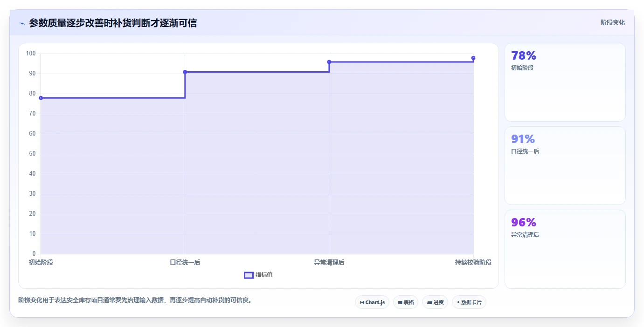Select the 进度 tag chip
Viewport: 644px width, 327px height.
point(435,302)
